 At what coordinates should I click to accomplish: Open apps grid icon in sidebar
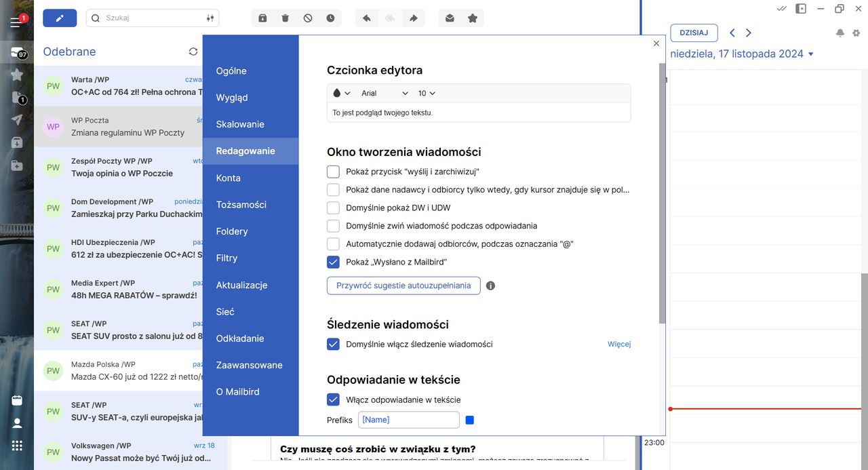coord(17,446)
